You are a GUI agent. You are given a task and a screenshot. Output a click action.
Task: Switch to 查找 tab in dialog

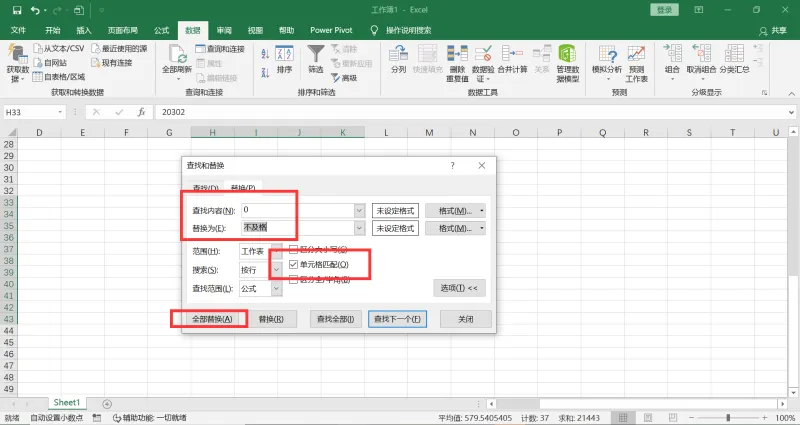pyautogui.click(x=206, y=188)
